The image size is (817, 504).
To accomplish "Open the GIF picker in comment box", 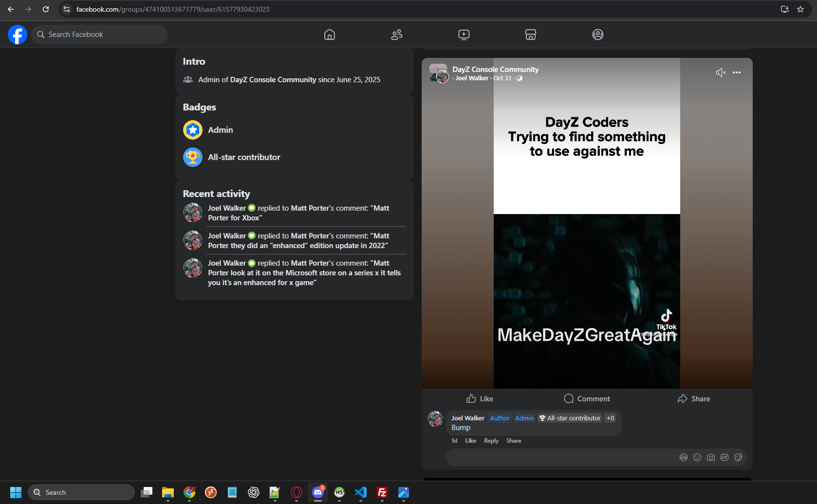I will tap(724, 457).
